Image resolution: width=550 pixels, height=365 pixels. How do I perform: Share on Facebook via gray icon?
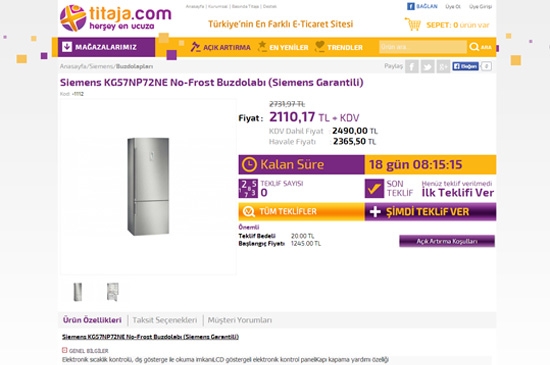(412, 66)
